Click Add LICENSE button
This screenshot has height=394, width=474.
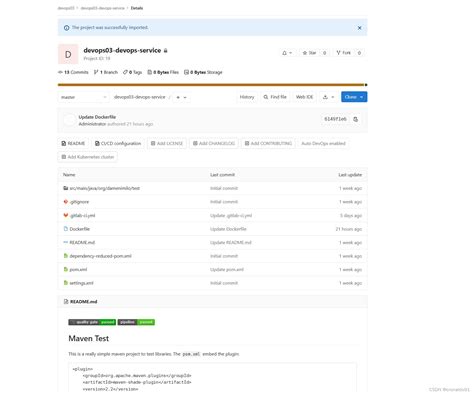coord(167,143)
